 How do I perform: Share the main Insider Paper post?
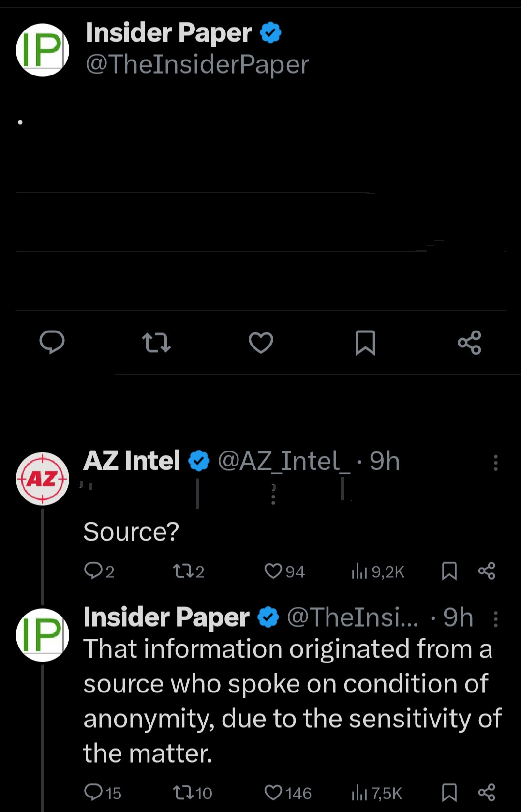pos(469,343)
